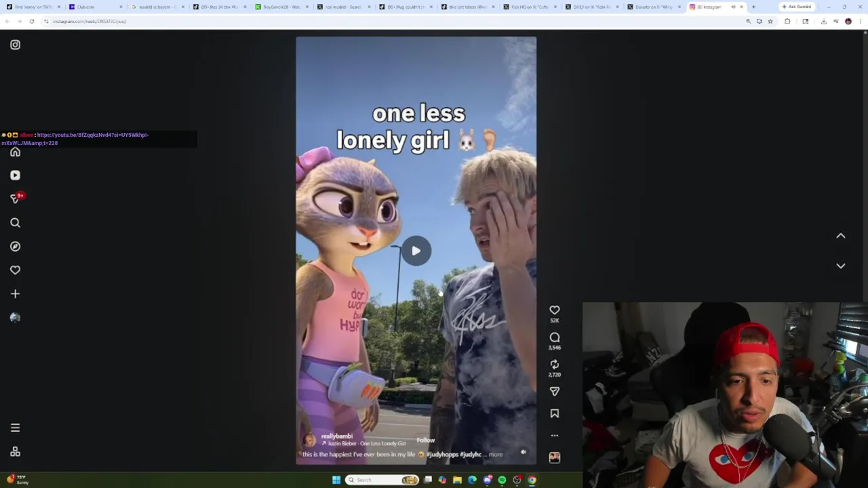The height and width of the screenshot is (488, 868).
Task: Open the reel's comments bubble icon
Action: pyautogui.click(x=554, y=338)
